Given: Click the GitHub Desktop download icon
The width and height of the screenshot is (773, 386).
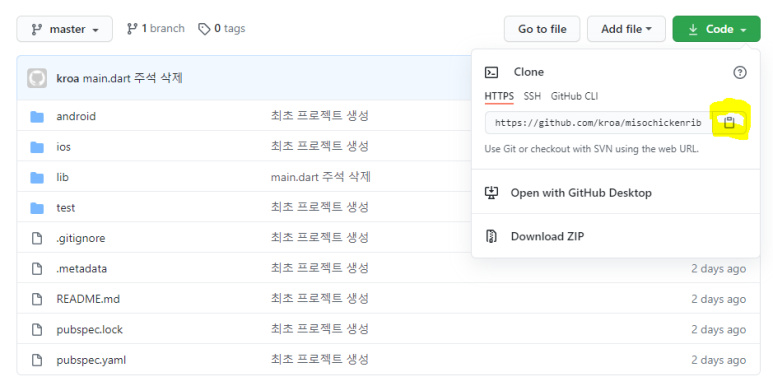Looking at the screenshot, I should coord(492,193).
